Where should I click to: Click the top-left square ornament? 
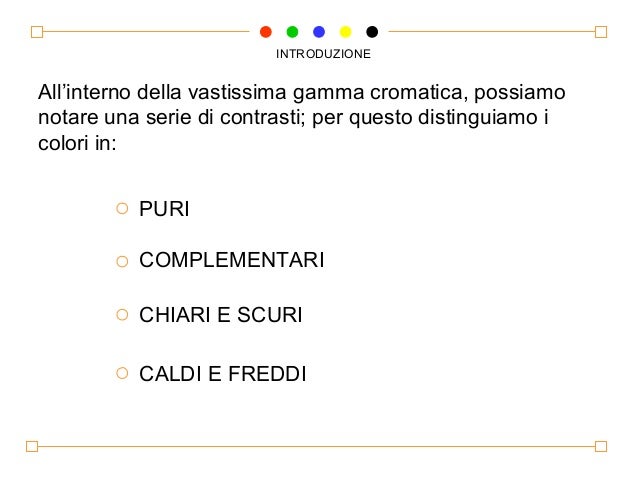click(x=37, y=32)
